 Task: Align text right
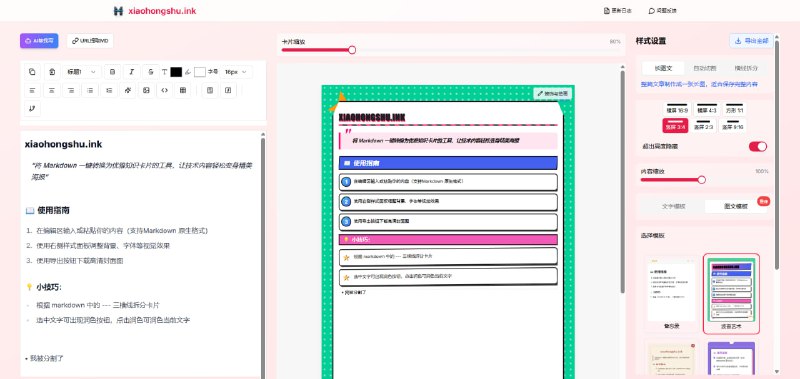(x=71, y=90)
